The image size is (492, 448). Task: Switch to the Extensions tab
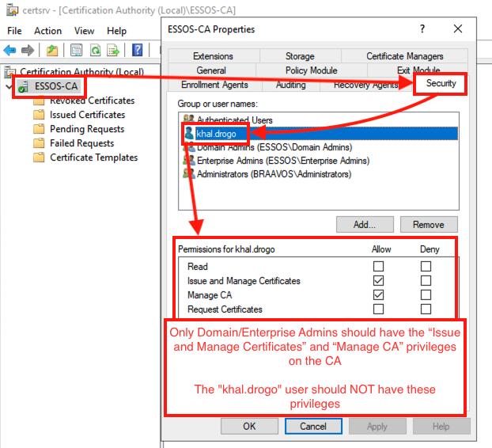pos(213,56)
